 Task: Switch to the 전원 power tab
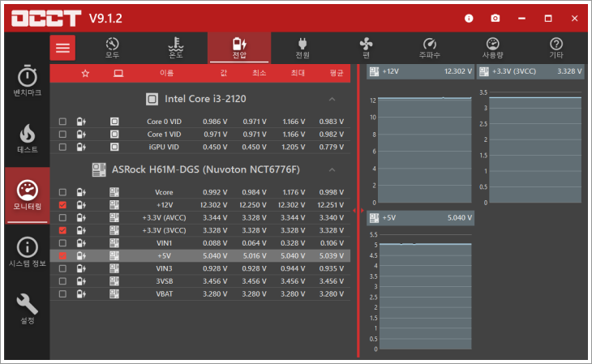click(x=302, y=48)
